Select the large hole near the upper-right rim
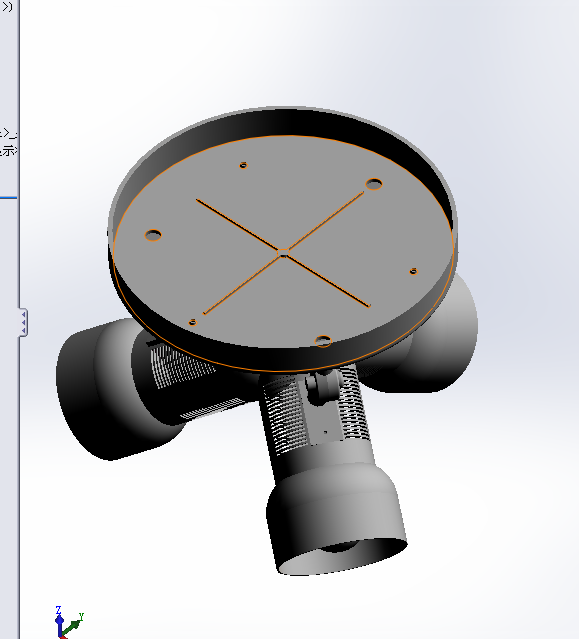579x639 pixels. tap(374, 184)
